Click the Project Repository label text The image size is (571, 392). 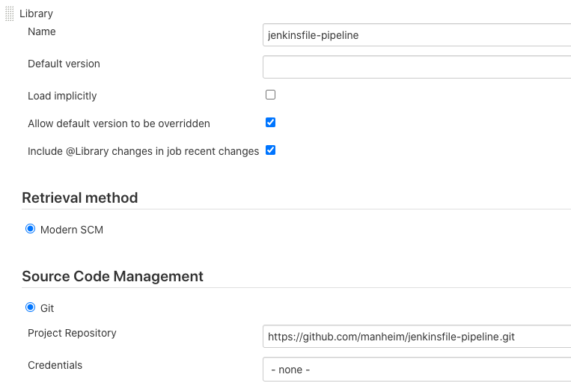point(72,333)
